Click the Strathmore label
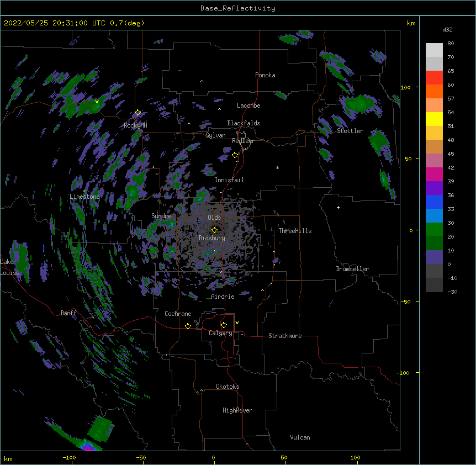The height and width of the screenshot is (465, 476). (x=285, y=336)
